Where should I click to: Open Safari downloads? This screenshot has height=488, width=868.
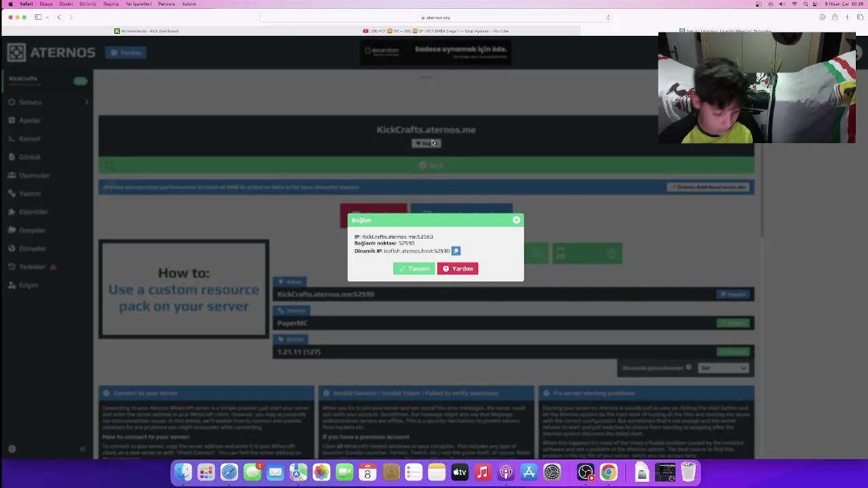pos(822,17)
